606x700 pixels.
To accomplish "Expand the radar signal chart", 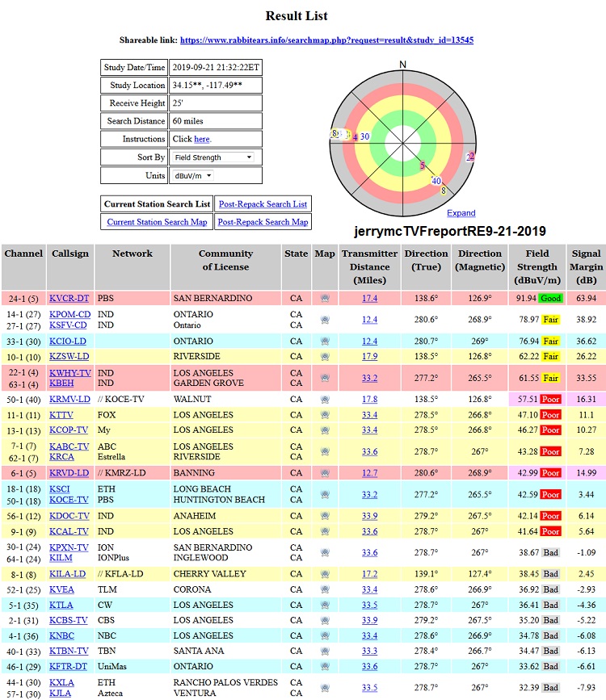I will [461, 213].
